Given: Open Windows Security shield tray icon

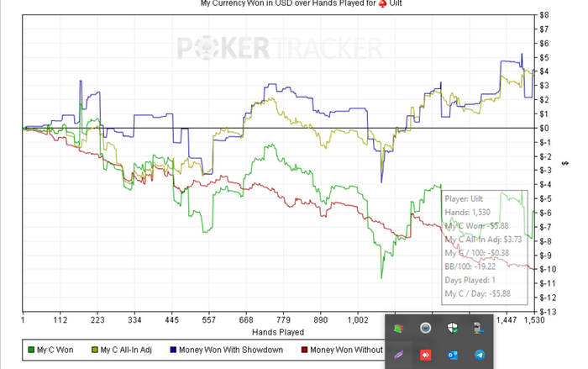Looking at the screenshot, I should click(x=452, y=328).
